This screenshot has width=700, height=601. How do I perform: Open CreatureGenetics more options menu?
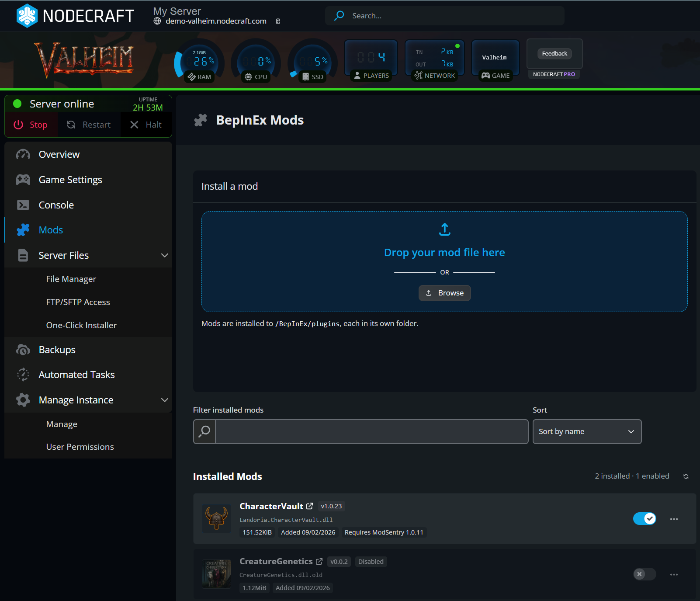point(674,574)
